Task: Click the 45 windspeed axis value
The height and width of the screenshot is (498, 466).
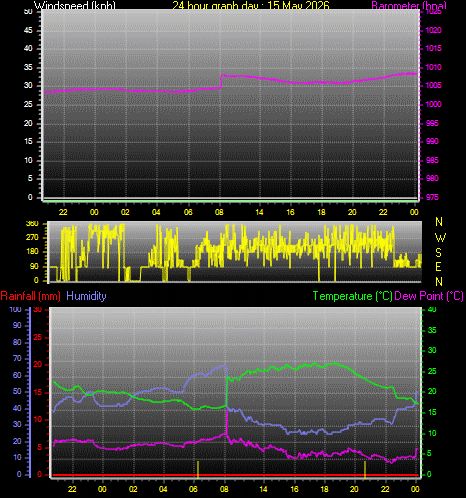Action: pos(28,30)
